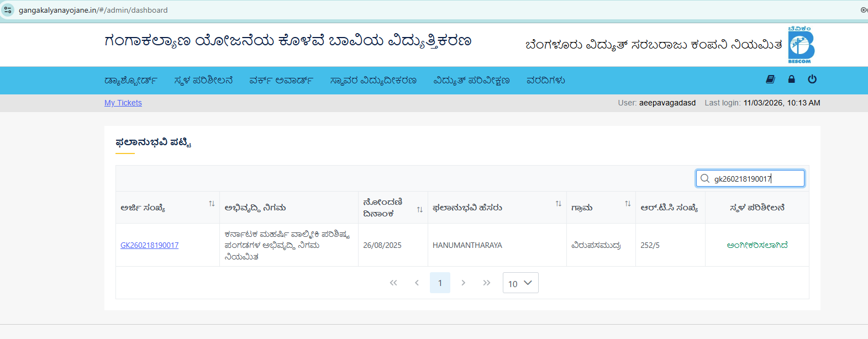Open My Tickets link

(123, 103)
